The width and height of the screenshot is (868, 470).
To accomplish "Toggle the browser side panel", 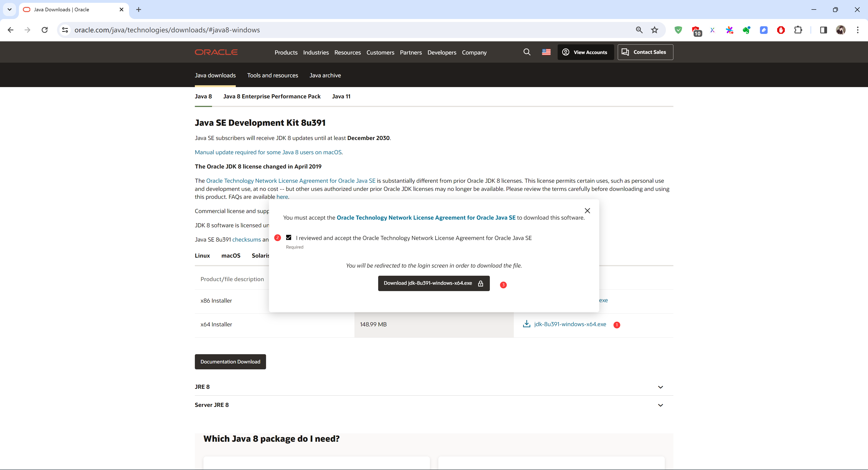I will (823, 30).
